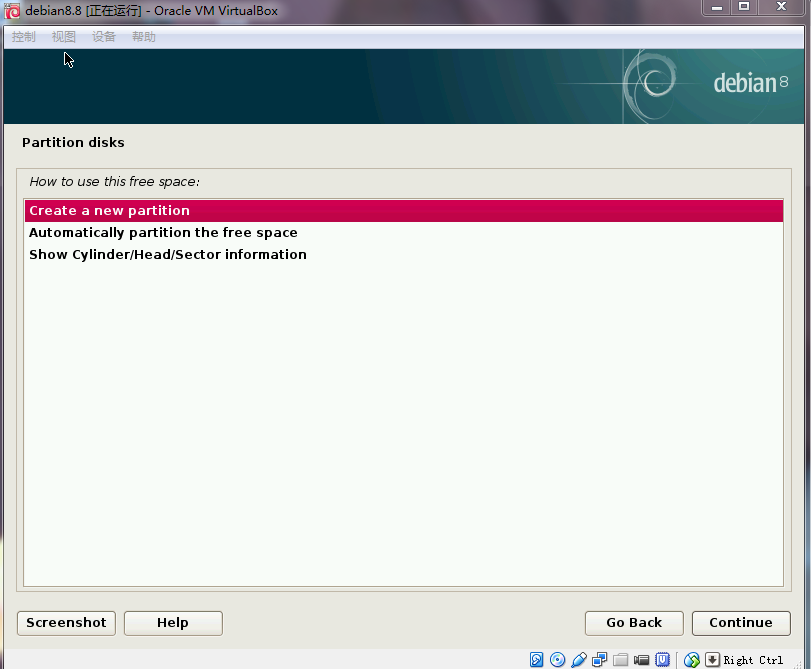Open the 设备 (Devices) menu

[x=103, y=37]
